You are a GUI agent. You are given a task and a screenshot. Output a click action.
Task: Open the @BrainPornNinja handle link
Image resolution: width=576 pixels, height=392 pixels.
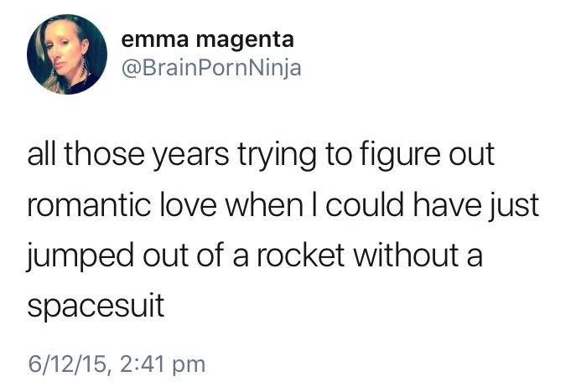(x=211, y=68)
